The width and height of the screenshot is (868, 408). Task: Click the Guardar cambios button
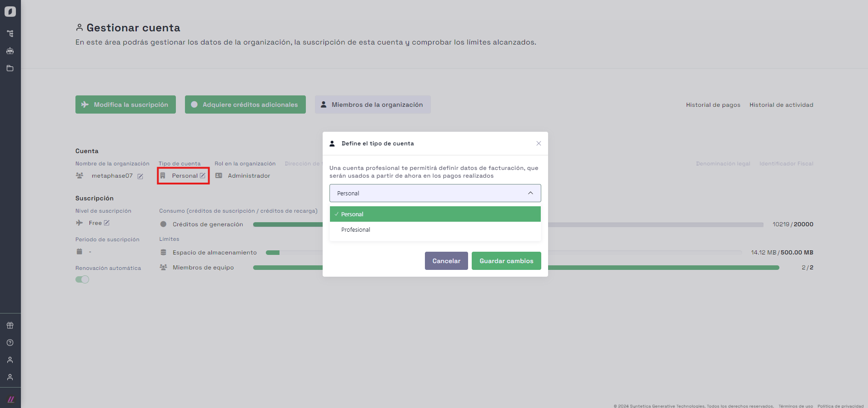(x=506, y=261)
